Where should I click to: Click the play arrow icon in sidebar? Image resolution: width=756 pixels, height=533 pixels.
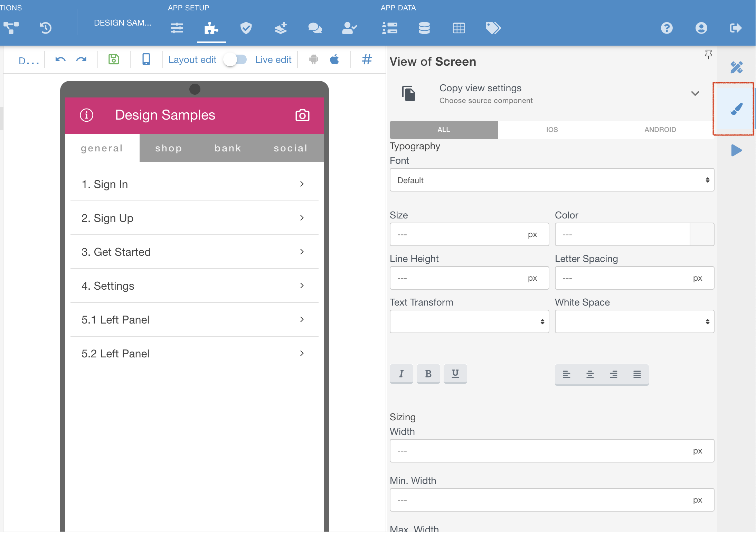736,150
